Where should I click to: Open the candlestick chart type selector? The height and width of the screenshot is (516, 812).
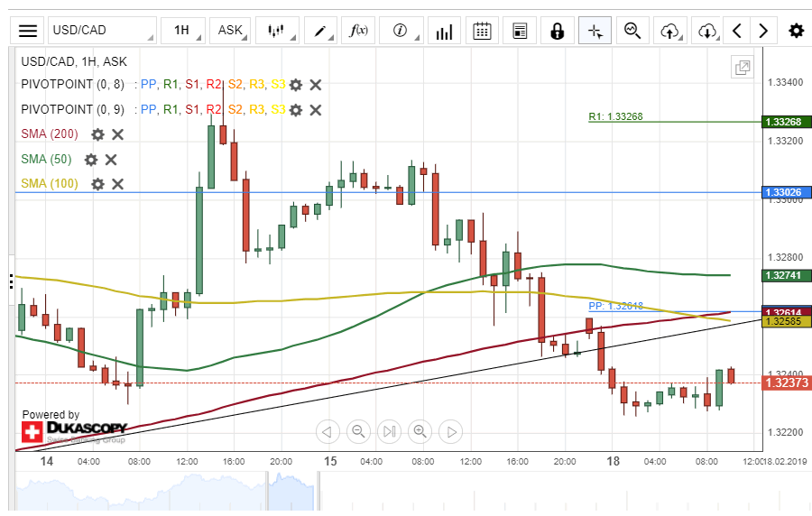click(277, 31)
